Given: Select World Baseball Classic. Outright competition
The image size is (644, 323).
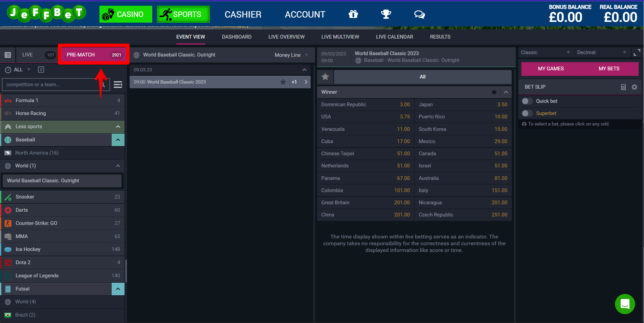Looking at the screenshot, I should [62, 181].
